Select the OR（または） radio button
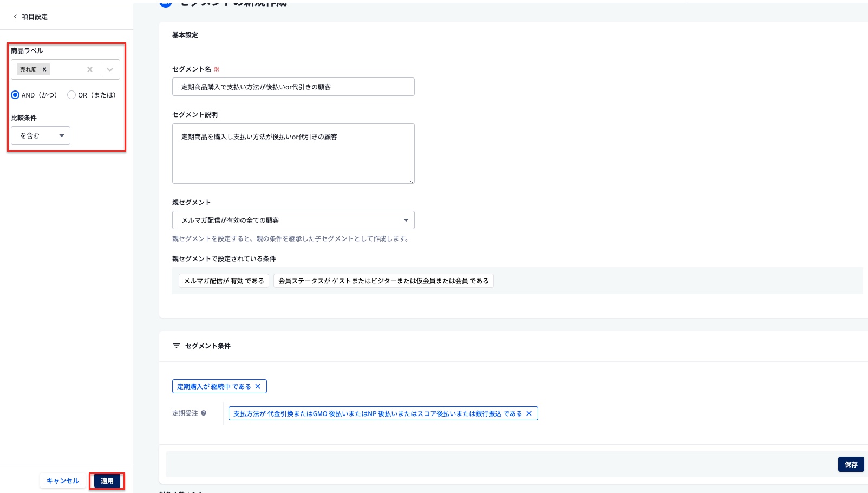The height and width of the screenshot is (493, 868). (71, 95)
